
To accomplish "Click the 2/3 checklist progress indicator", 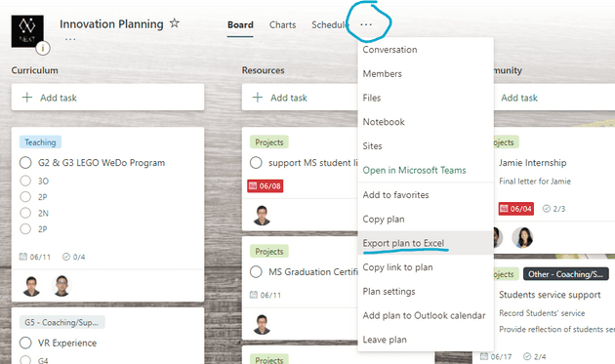I will (x=553, y=209).
